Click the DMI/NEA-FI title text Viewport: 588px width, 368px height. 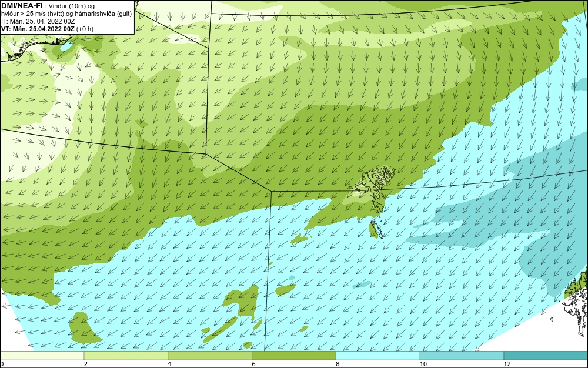click(22, 5)
